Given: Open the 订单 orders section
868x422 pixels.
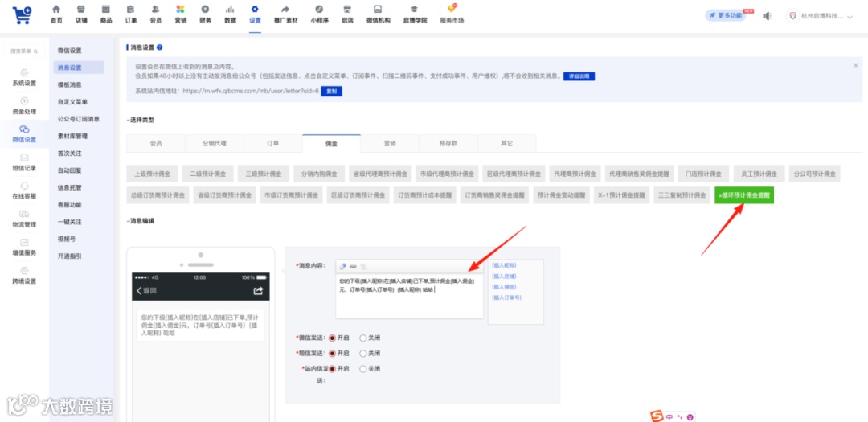Looking at the screenshot, I should (x=131, y=14).
